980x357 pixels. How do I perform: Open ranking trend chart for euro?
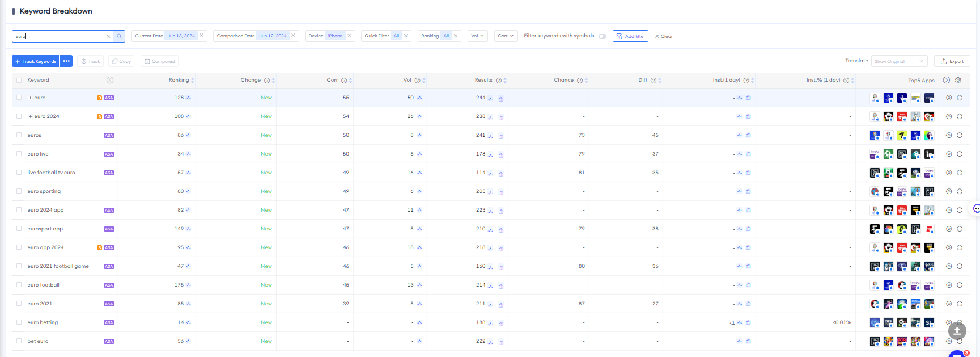[x=188, y=98]
